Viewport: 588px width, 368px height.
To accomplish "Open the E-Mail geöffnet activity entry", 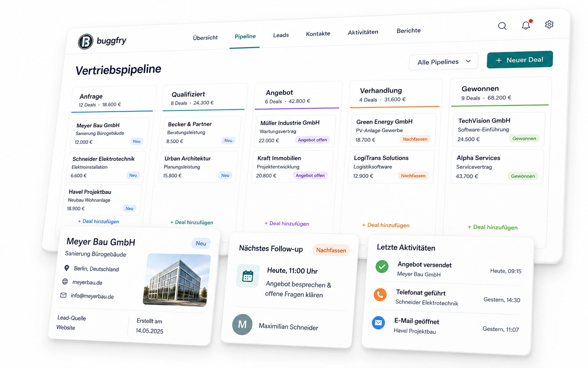I will 445,326.
